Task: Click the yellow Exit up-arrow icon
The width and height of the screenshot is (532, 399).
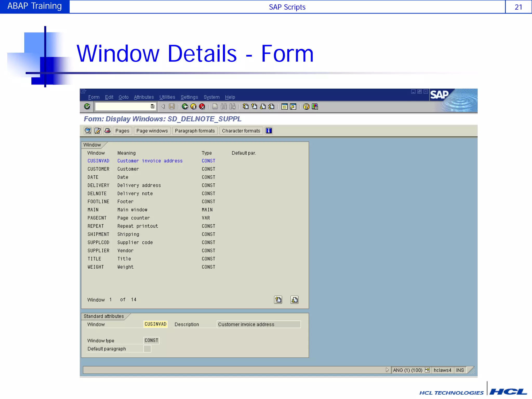Action: coord(194,107)
